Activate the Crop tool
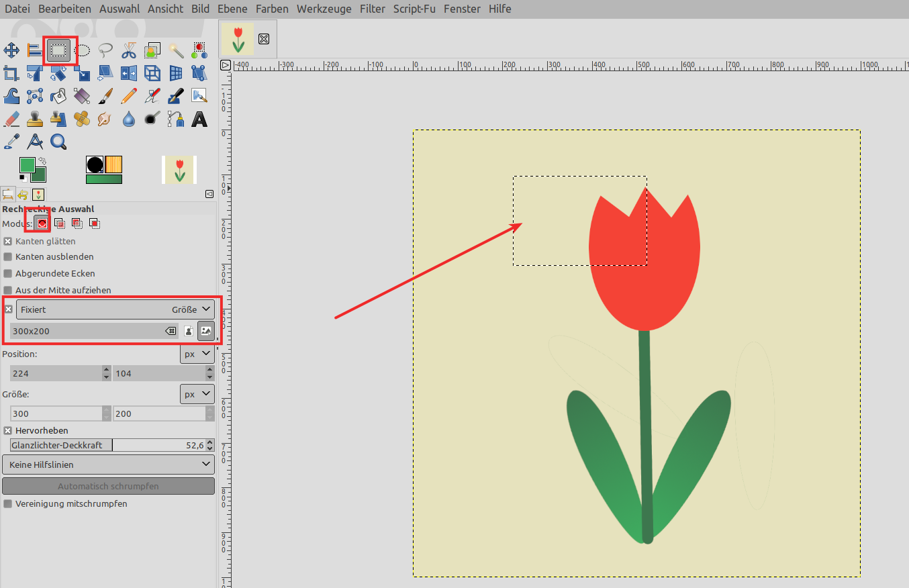Screen dimensions: 909x588 tap(11, 73)
